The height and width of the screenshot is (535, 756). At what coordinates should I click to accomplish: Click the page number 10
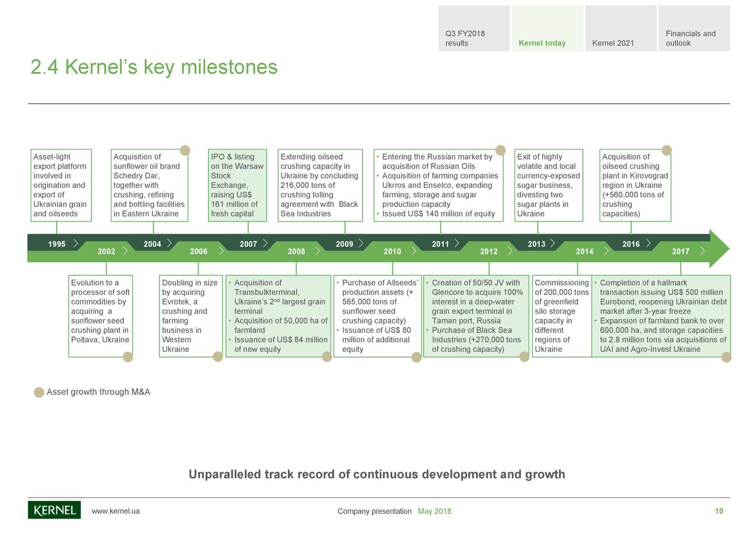[719, 511]
